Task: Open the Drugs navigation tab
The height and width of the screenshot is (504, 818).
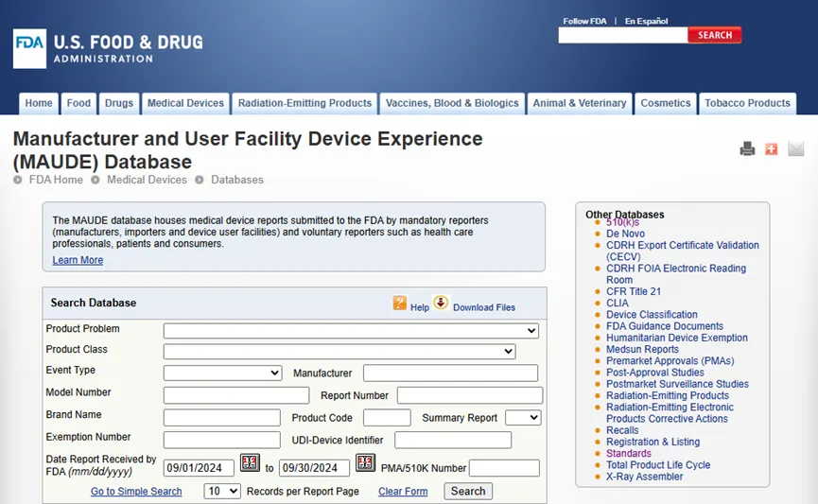Action: pos(119,103)
